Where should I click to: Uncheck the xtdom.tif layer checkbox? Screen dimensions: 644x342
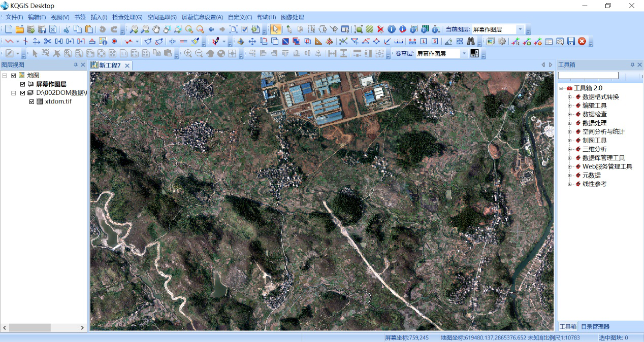[32, 101]
